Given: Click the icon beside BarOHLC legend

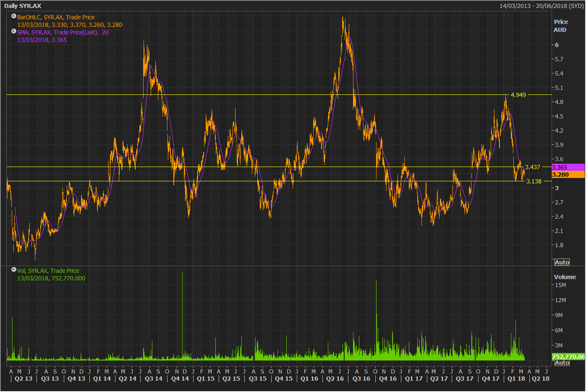Looking at the screenshot, I should click(14, 16).
